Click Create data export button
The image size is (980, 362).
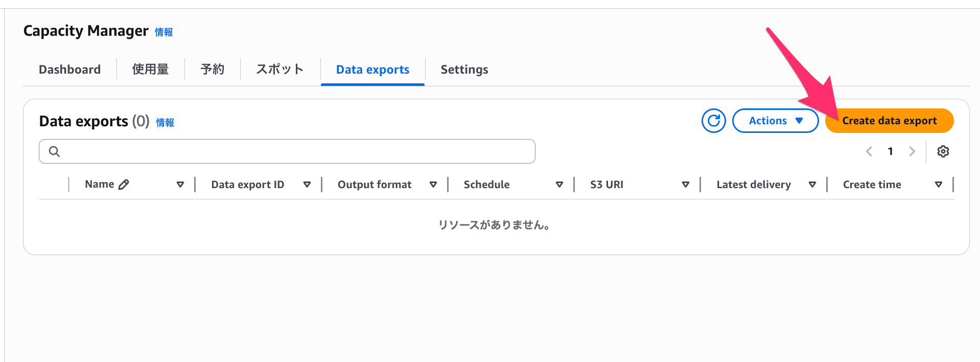coord(889,121)
